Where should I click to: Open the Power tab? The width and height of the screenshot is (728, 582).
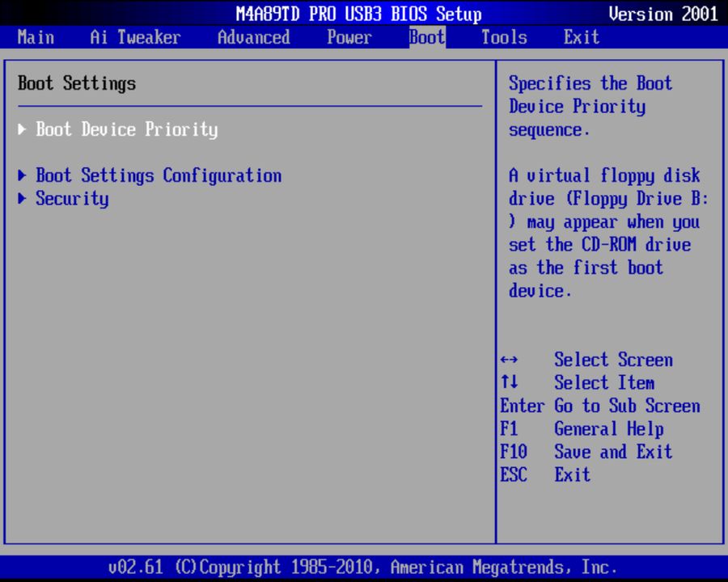(349, 37)
